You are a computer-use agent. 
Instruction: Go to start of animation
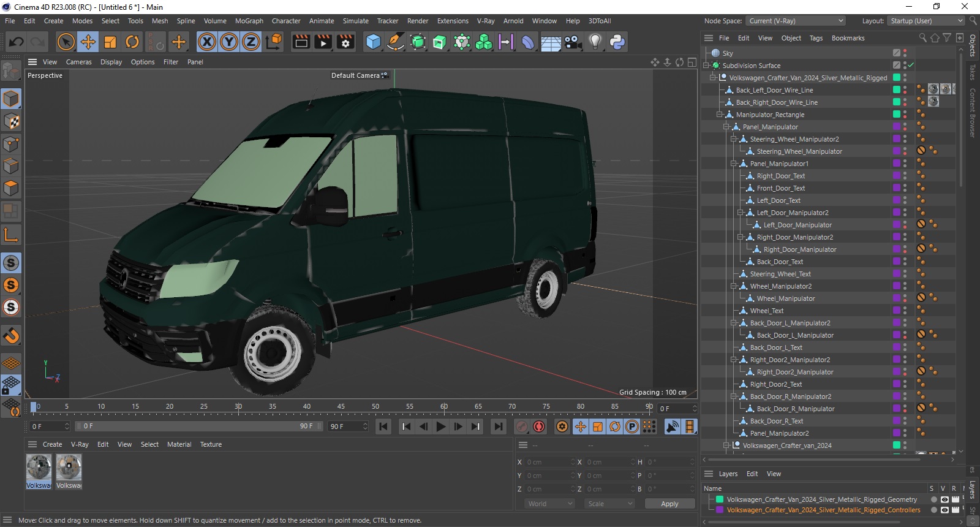383,427
